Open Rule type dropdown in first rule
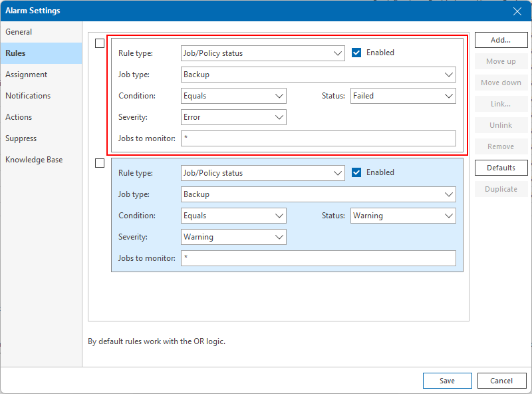 263,53
